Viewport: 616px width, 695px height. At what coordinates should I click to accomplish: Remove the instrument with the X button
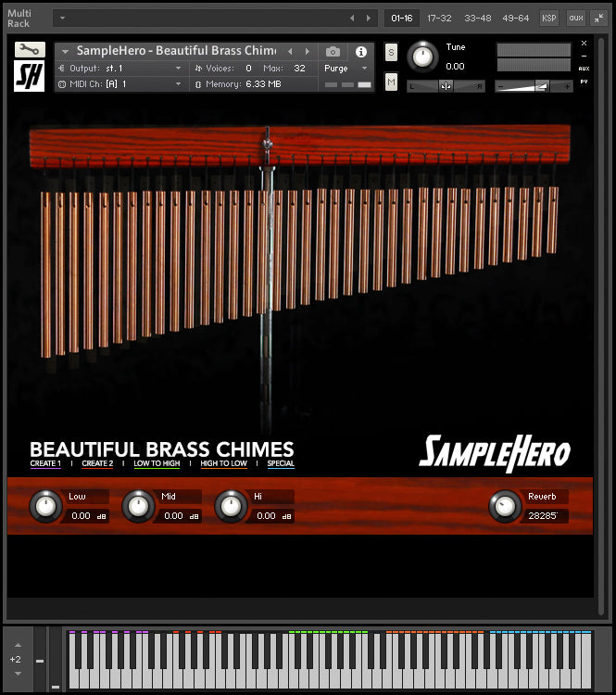click(x=584, y=43)
